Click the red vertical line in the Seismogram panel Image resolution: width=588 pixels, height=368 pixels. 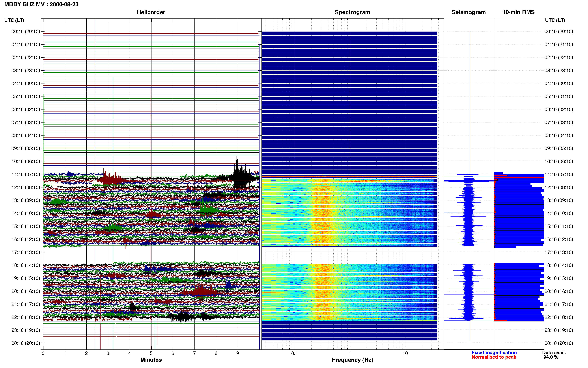(x=469, y=186)
